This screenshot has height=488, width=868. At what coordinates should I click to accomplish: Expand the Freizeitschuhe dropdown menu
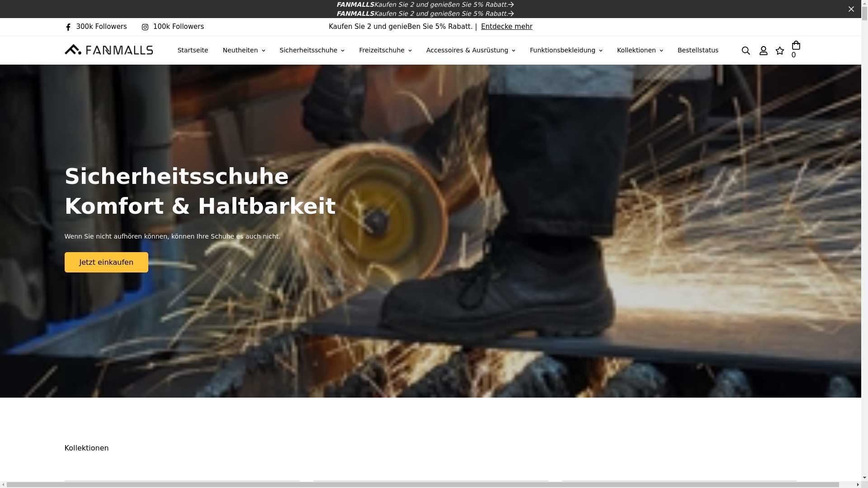tap(385, 50)
